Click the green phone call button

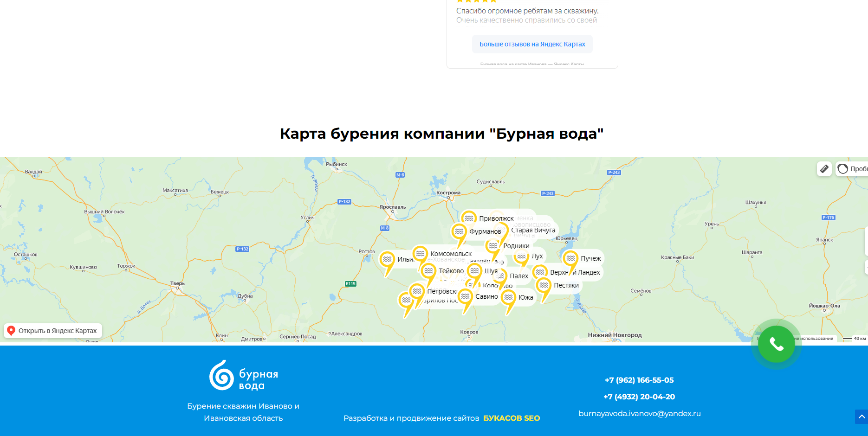pyautogui.click(x=777, y=344)
